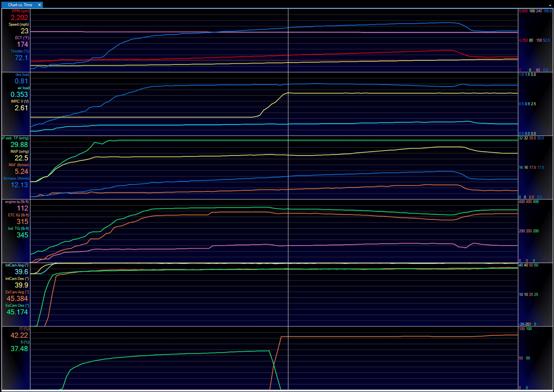Viewport: 554px width, 392px height.
Task: Click the ECT (°F) channel label
Action: (x=22, y=38)
